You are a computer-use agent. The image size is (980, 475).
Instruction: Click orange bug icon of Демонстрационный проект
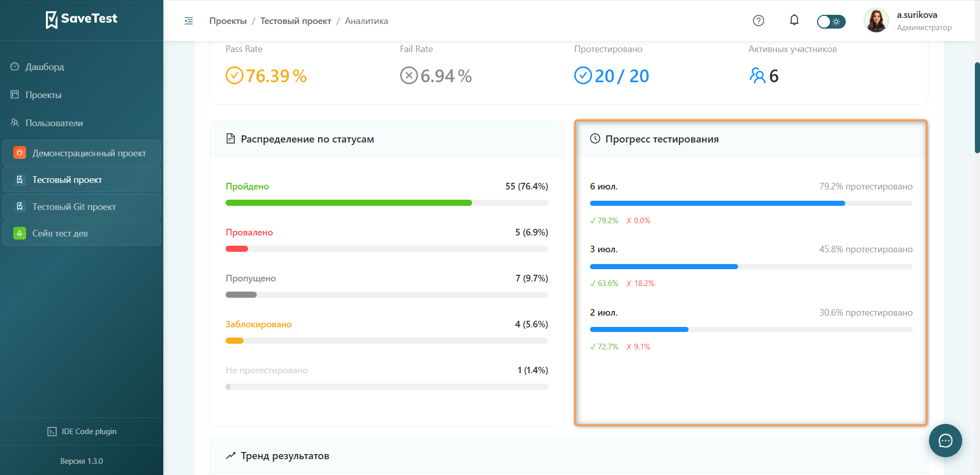click(19, 153)
